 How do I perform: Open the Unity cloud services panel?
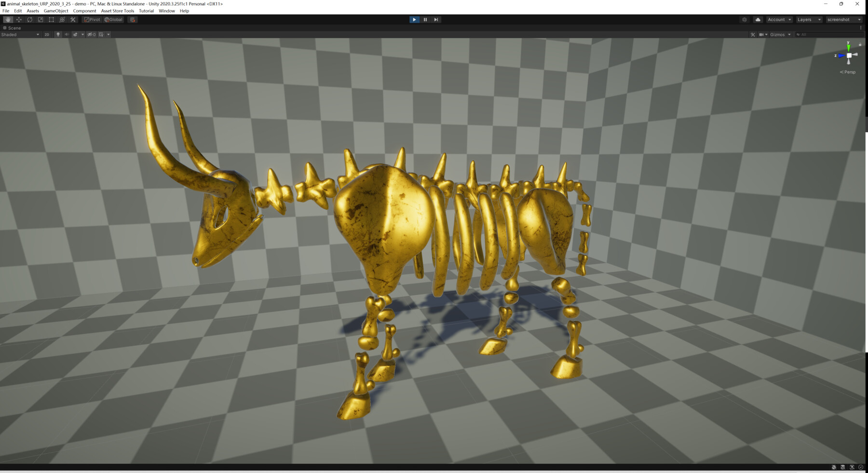coord(758,19)
